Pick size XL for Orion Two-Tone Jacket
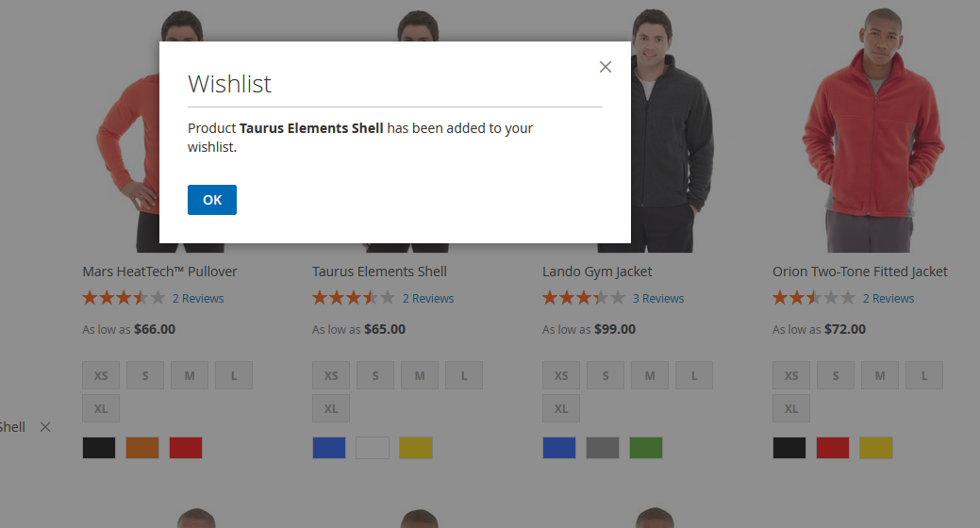Image resolution: width=980 pixels, height=528 pixels. pos(791,408)
